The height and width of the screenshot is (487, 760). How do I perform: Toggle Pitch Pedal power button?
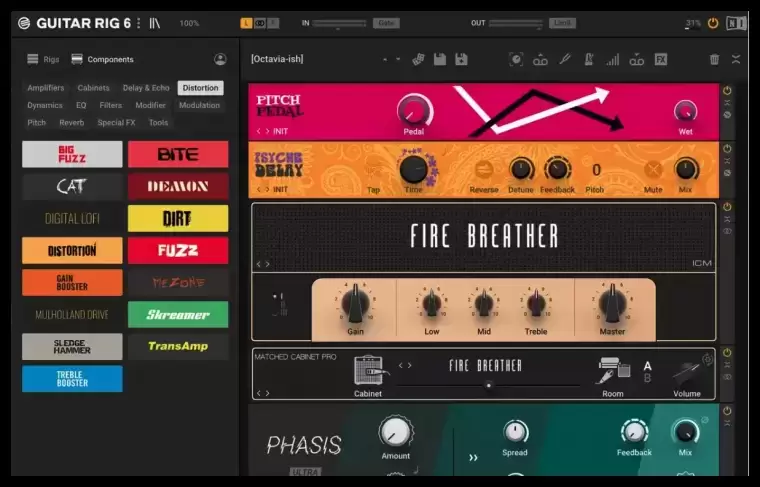(x=727, y=91)
